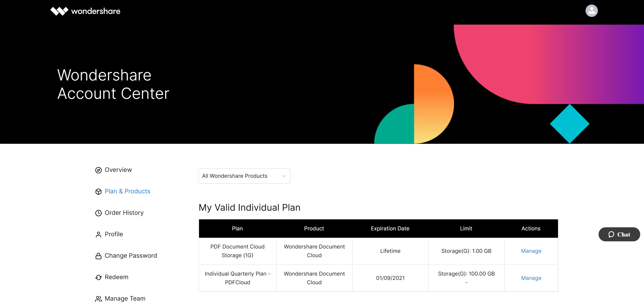
Task: Go to the Overview section
Action: point(118,170)
